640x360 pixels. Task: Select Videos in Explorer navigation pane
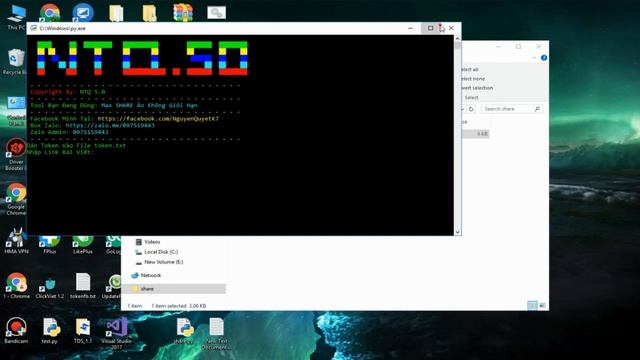[152, 242]
